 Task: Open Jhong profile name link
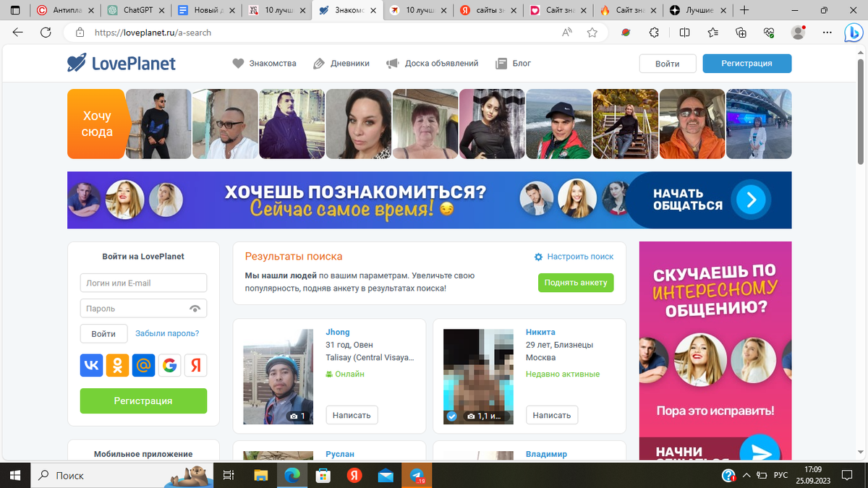338,333
